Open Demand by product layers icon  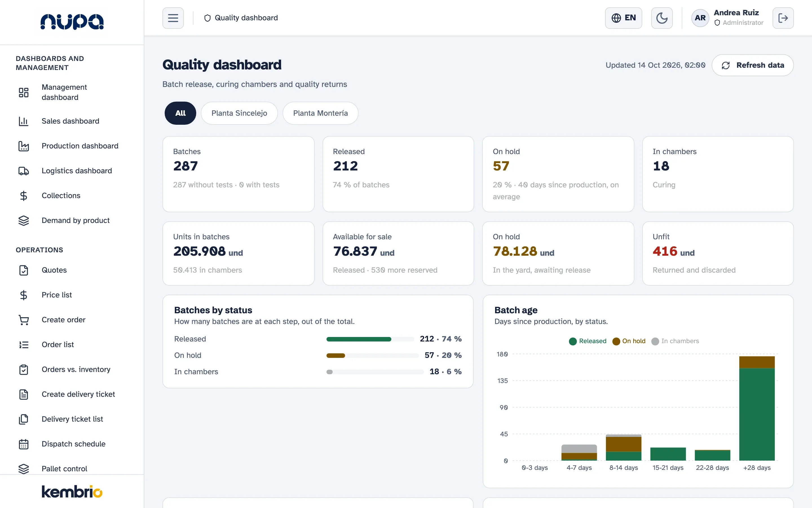coord(23,220)
